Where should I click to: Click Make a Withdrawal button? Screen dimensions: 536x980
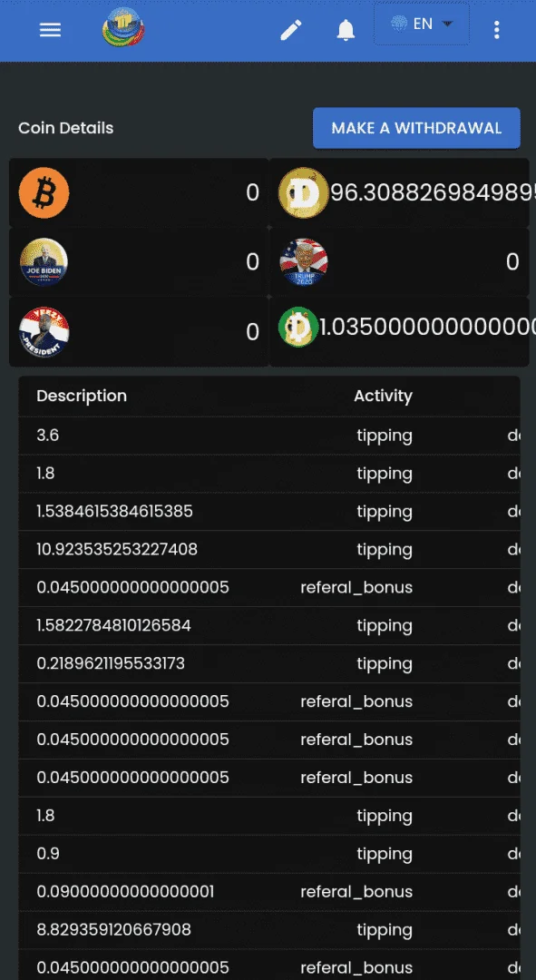click(416, 128)
